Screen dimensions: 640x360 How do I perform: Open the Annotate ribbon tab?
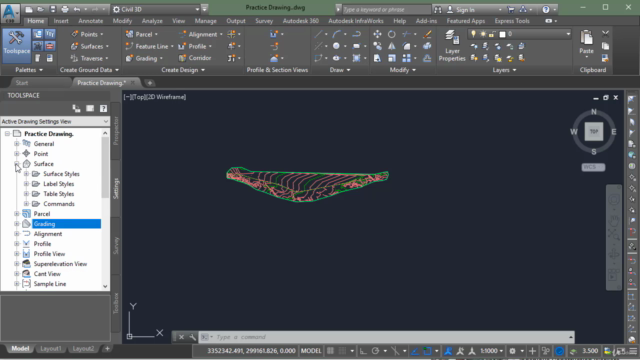[91, 21]
